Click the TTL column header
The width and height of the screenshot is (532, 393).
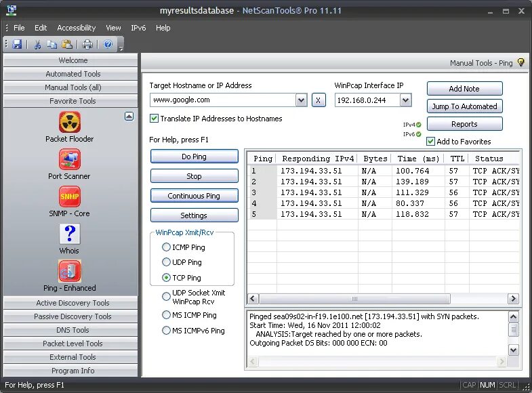tap(457, 159)
